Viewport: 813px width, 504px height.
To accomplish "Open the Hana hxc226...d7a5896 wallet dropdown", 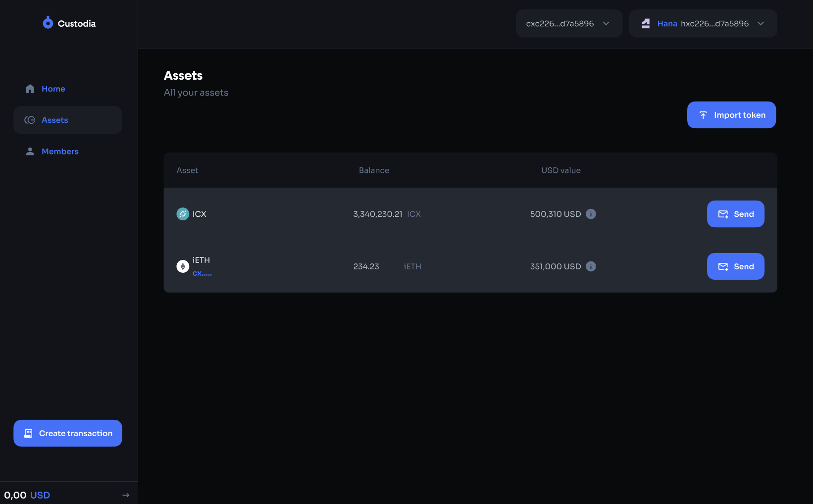I will (x=761, y=23).
